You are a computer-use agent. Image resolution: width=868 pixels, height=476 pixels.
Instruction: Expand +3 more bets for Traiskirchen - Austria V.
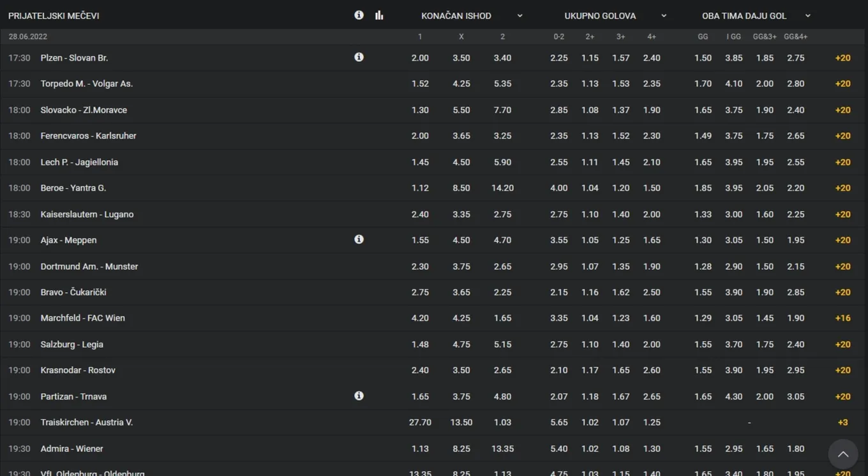(x=842, y=422)
